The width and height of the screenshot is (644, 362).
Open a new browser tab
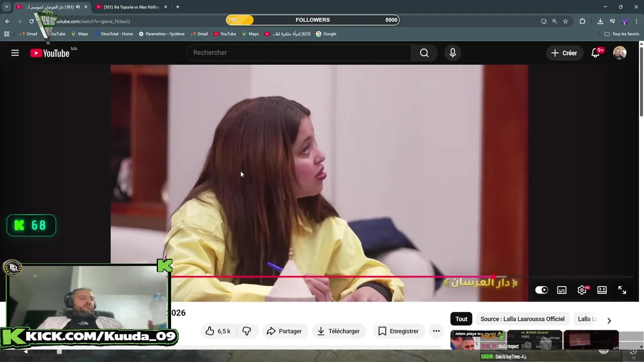178,7
